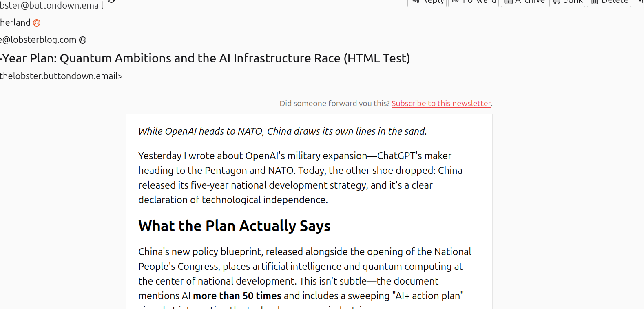Click the email subject about Quantum Ambitions
This screenshot has height=309, width=644.
pos(205,58)
